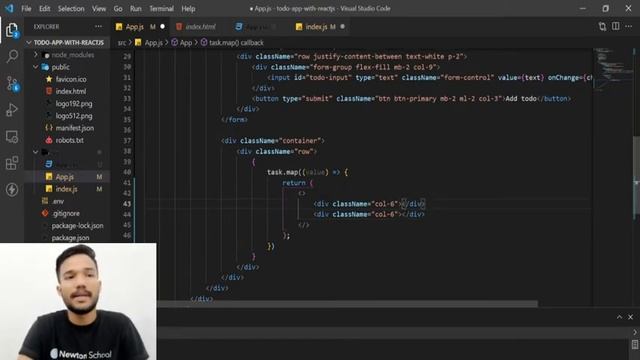Open the Extensions view
This screenshot has width=640, height=360.
(12, 163)
